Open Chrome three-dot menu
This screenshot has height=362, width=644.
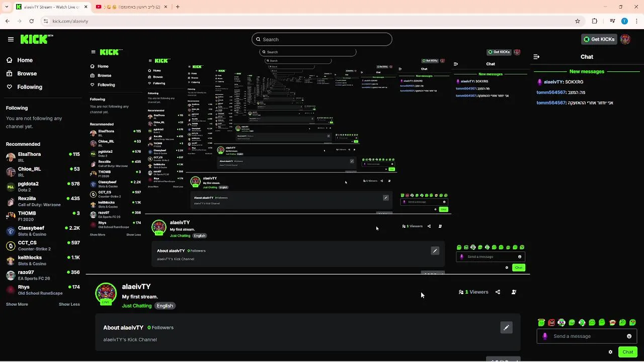(x=636, y=21)
